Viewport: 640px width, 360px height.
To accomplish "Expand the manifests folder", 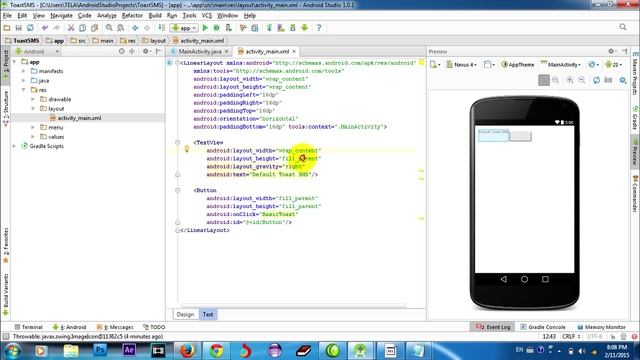I will pyautogui.click(x=24, y=71).
